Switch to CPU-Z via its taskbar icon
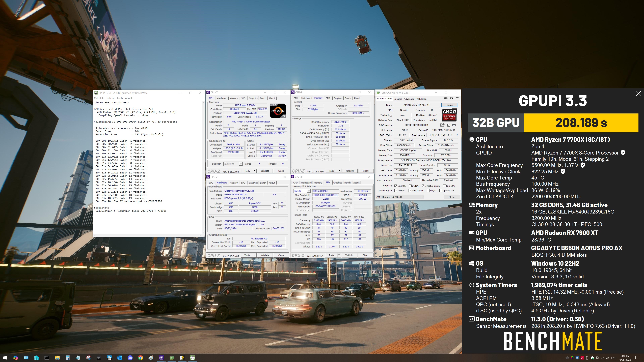The image size is (644, 362). point(161,358)
